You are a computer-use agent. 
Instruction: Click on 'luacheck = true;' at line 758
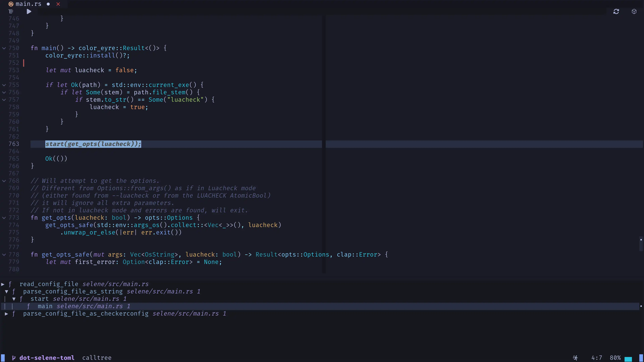119,107
